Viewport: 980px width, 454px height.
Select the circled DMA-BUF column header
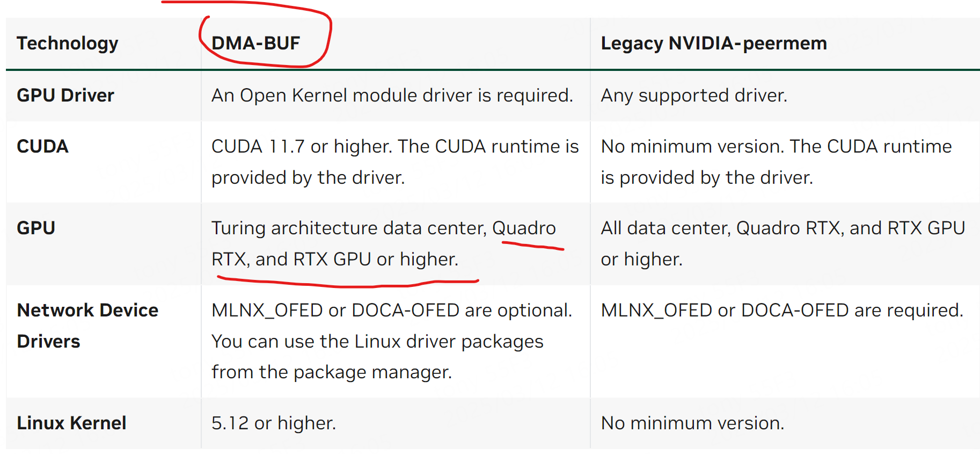(255, 43)
